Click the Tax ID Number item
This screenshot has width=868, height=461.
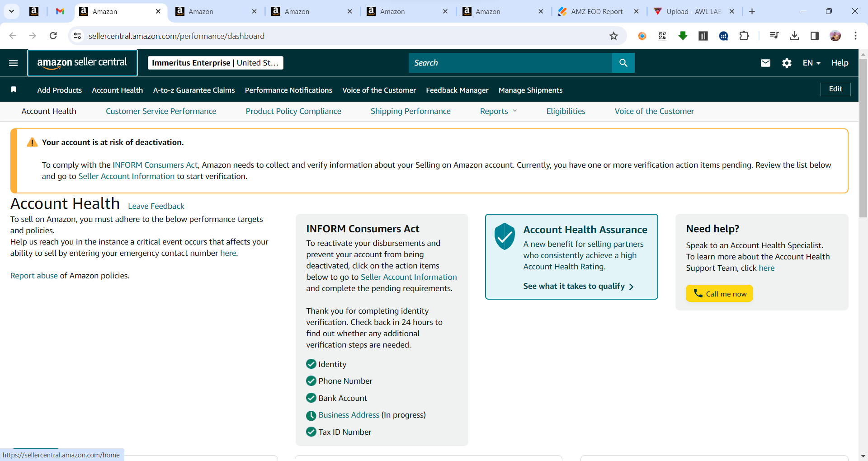click(339, 432)
